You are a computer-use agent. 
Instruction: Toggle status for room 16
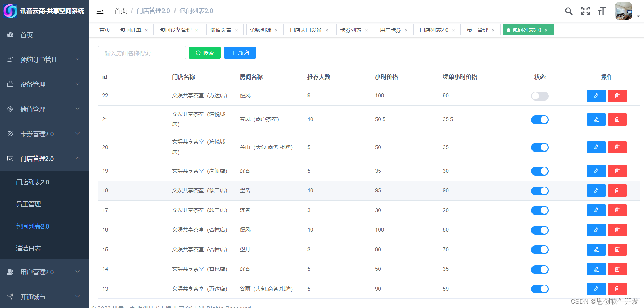point(540,230)
